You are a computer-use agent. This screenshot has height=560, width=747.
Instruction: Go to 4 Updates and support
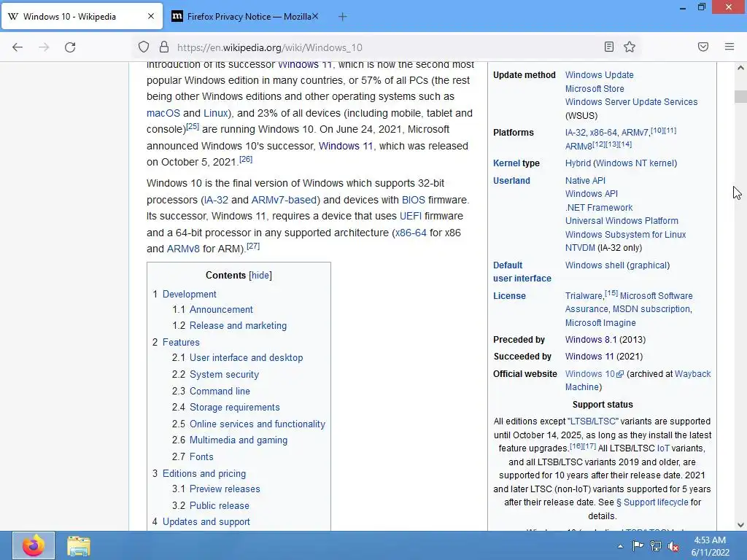click(x=206, y=522)
